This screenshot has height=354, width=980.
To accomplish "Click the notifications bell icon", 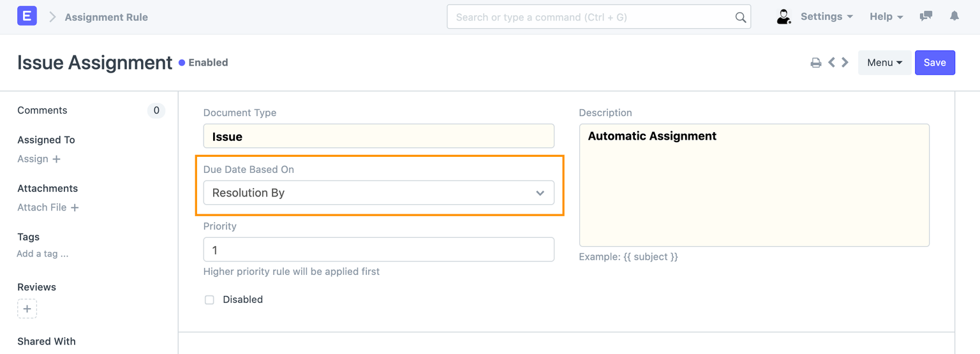I will 954,17.
